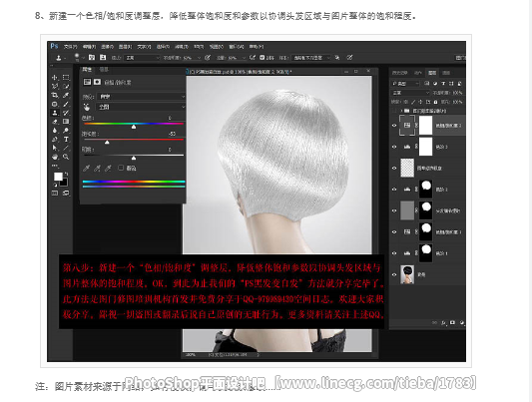Image resolution: width=532 pixels, height=402 pixels.
Task: Select the Crop tool
Action: tap(54, 95)
